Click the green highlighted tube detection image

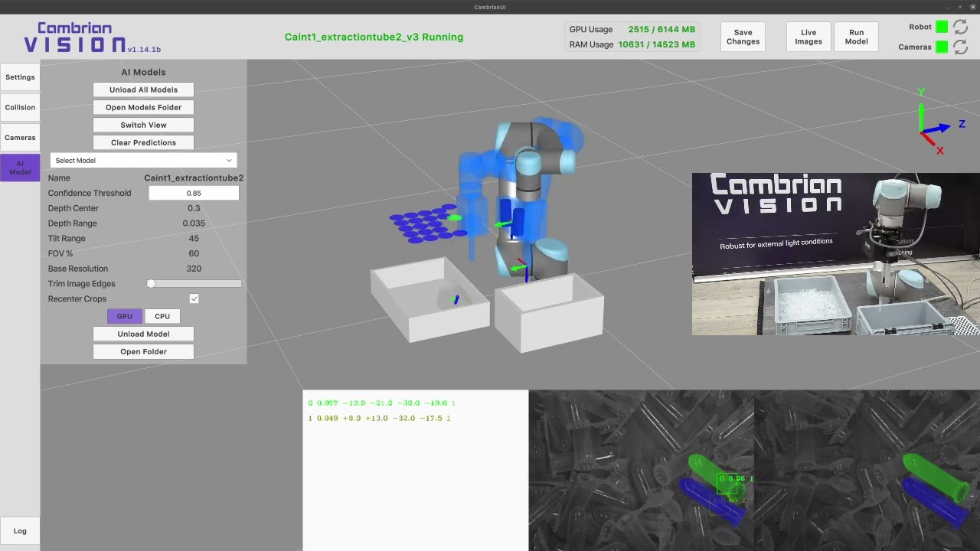tap(641, 471)
